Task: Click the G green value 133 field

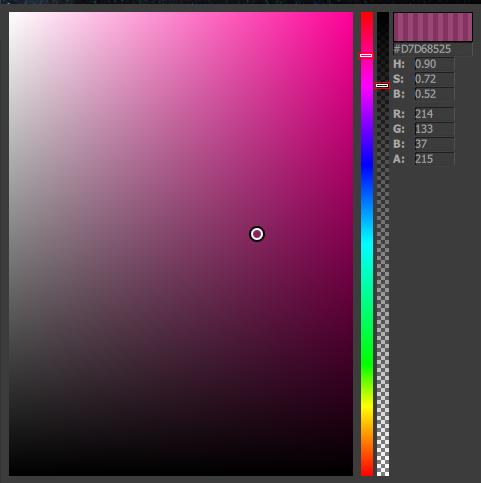Action: pos(434,129)
